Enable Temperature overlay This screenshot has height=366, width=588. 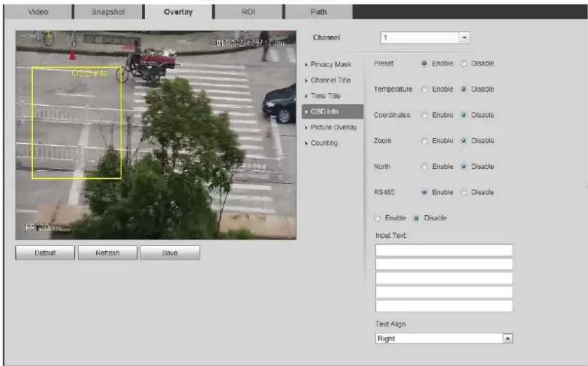pos(424,89)
